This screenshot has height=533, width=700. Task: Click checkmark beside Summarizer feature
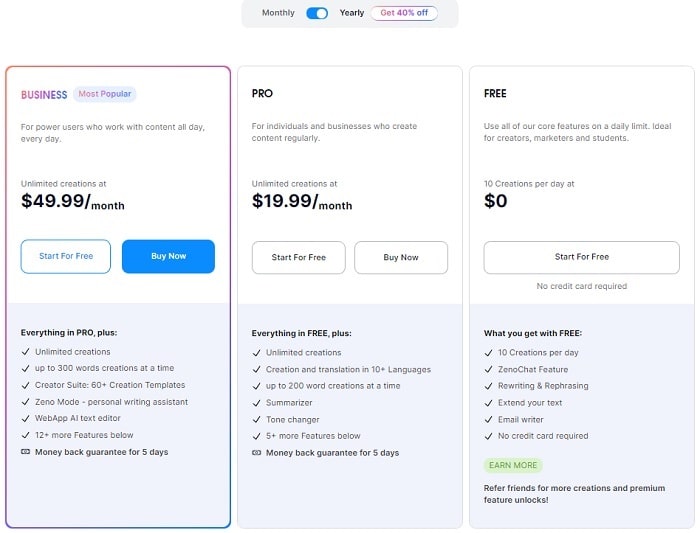(x=257, y=402)
